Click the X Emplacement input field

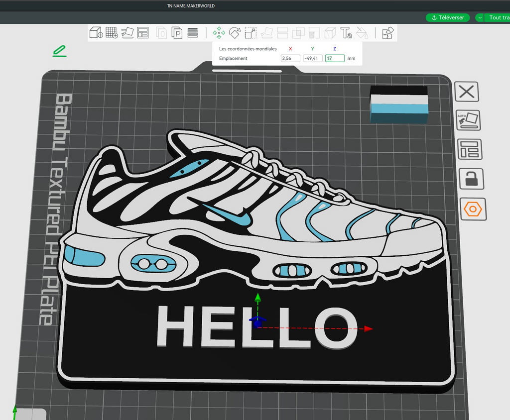[x=290, y=58]
